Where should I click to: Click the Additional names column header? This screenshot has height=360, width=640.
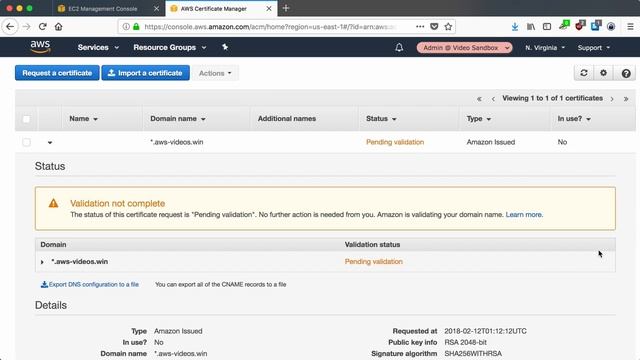coord(287,119)
